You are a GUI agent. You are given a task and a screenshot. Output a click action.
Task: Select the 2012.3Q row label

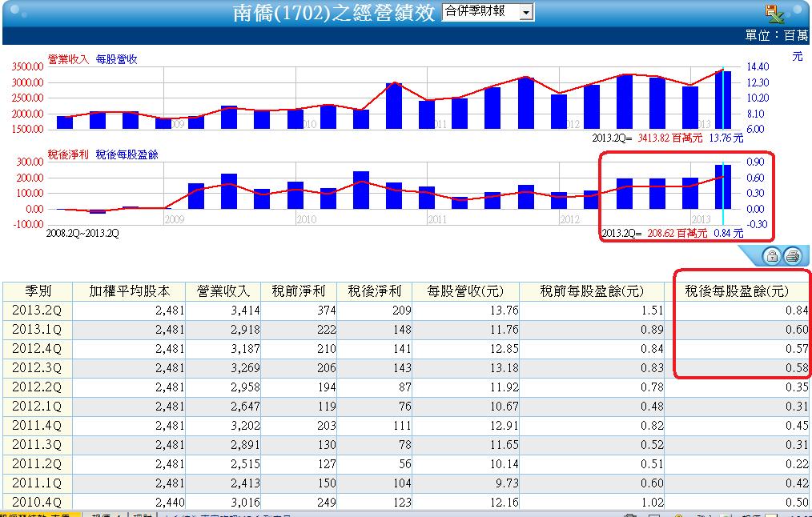pos(37,368)
